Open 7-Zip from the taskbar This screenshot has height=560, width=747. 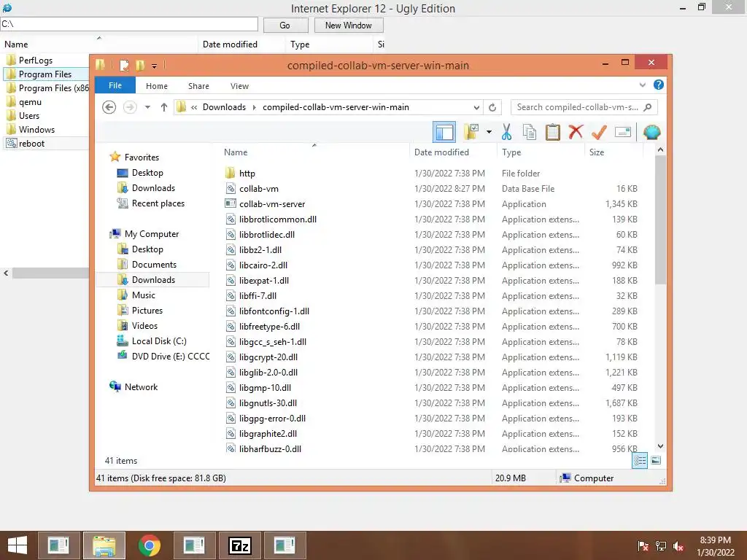pyautogui.click(x=239, y=545)
